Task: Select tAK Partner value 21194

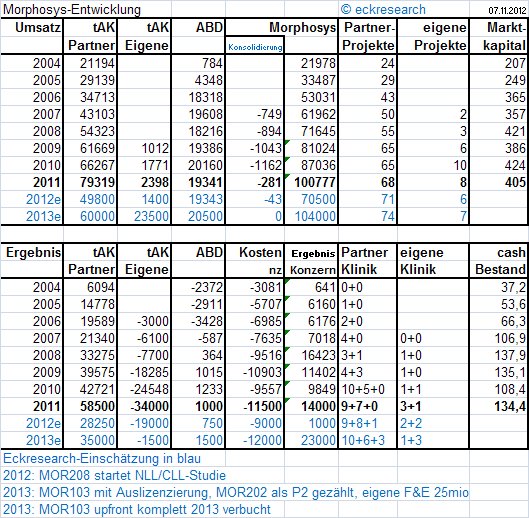Action: click(97, 63)
